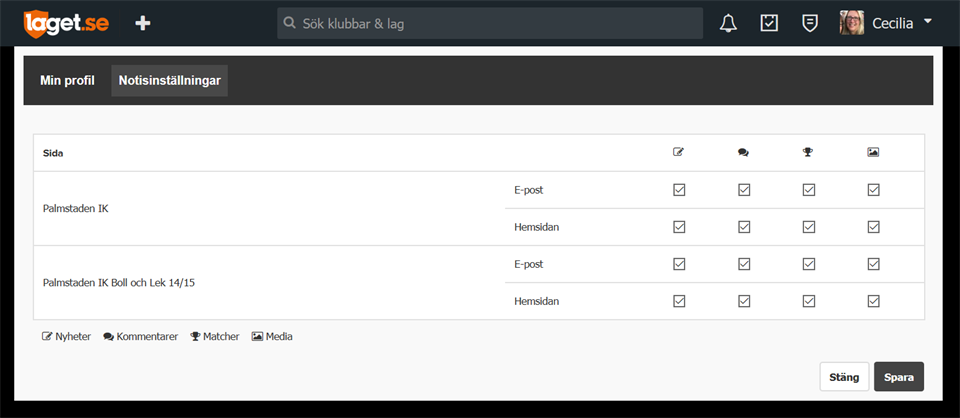Click the media image column header icon
This screenshot has width=960, height=418.
point(873,152)
